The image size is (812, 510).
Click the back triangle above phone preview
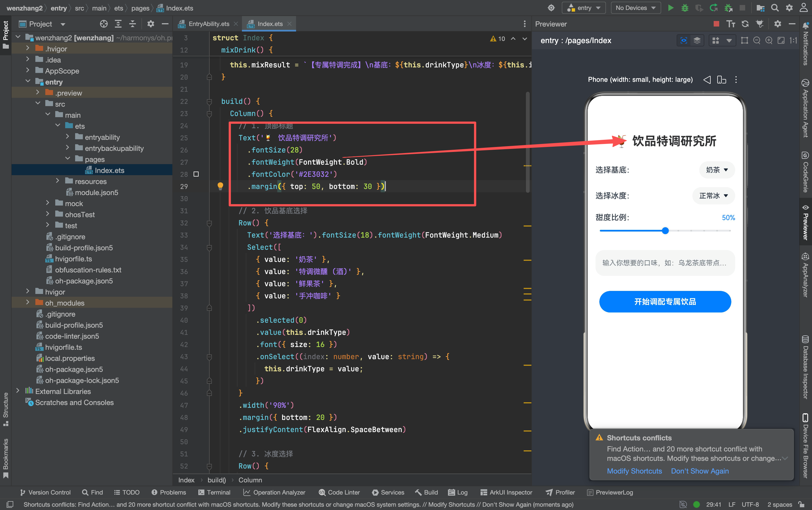707,80
